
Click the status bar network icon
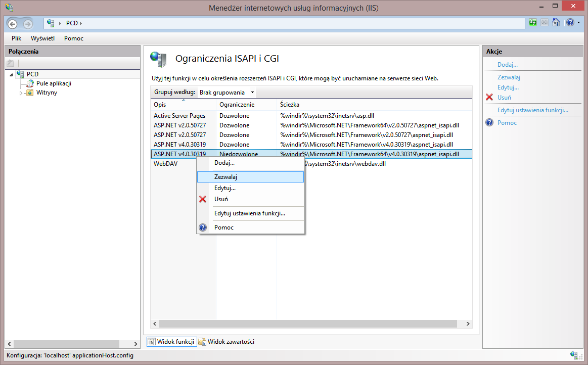(574, 355)
